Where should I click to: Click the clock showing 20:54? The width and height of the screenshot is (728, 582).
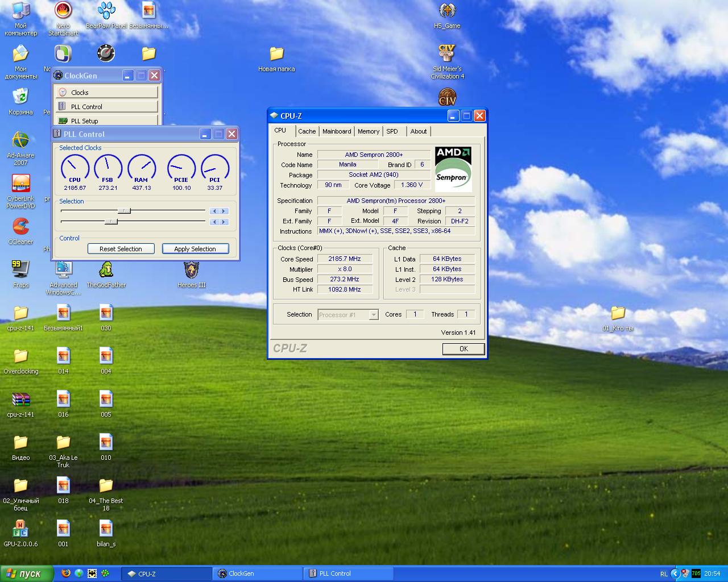(712, 574)
